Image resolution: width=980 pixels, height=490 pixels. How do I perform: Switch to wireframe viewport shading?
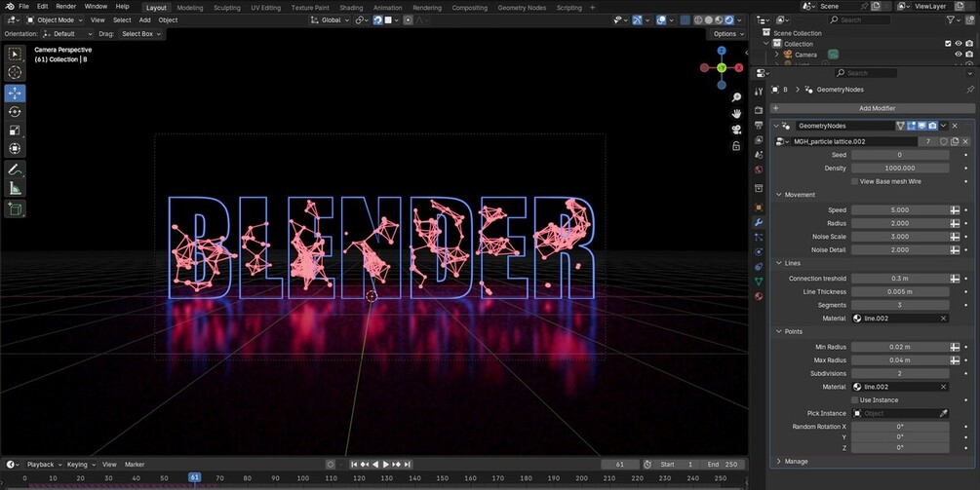pyautogui.click(x=698, y=20)
